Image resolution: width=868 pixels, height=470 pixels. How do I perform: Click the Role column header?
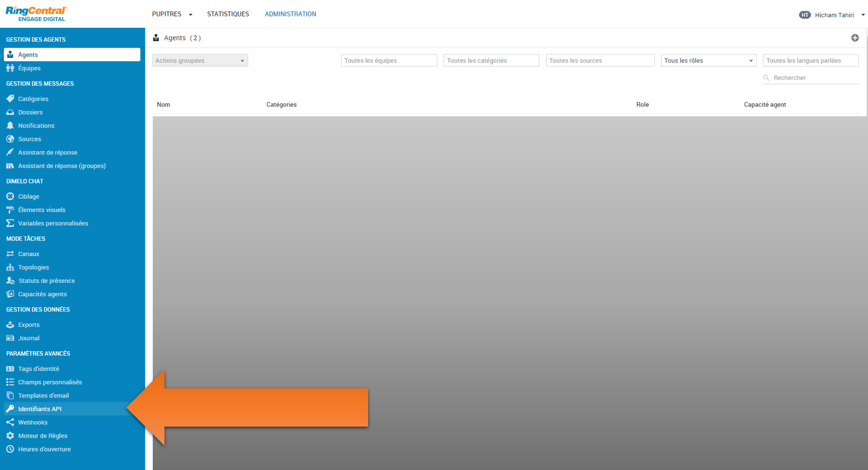642,105
